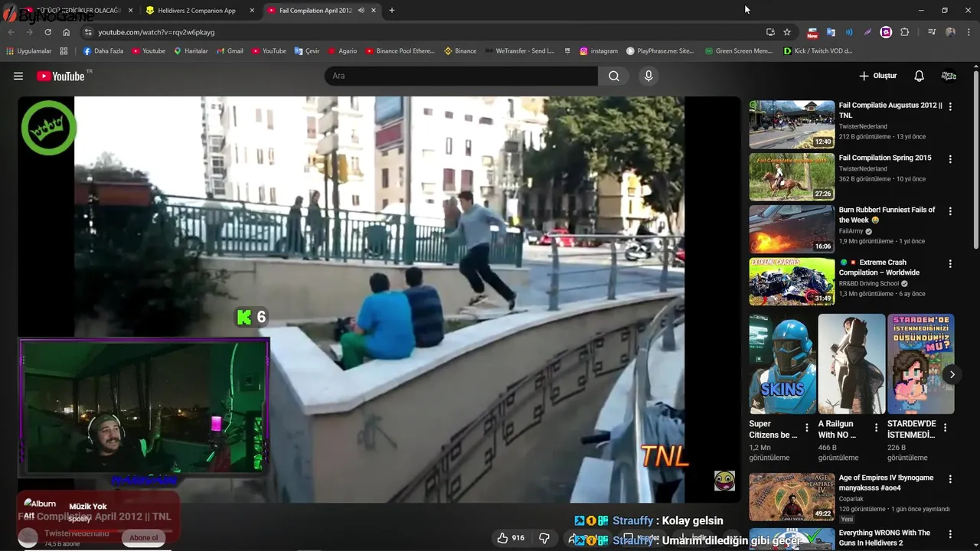Open the FailArmy channel name

[x=851, y=231]
